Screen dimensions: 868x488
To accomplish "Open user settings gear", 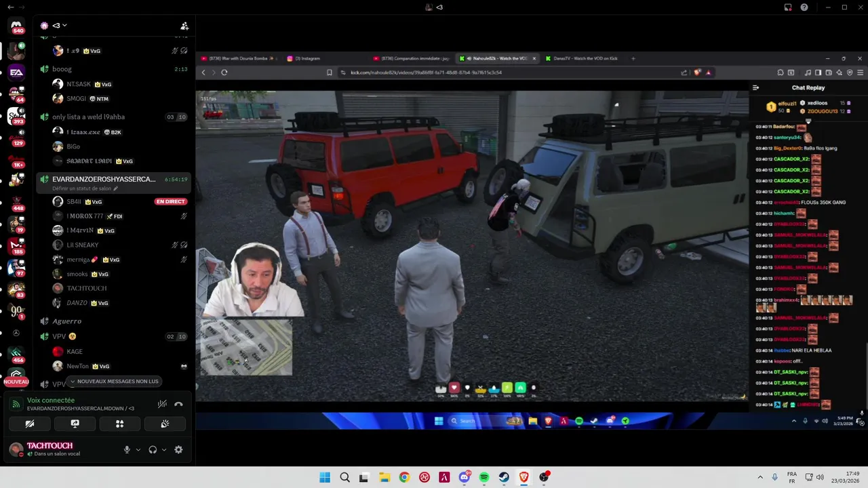I will pos(178,449).
